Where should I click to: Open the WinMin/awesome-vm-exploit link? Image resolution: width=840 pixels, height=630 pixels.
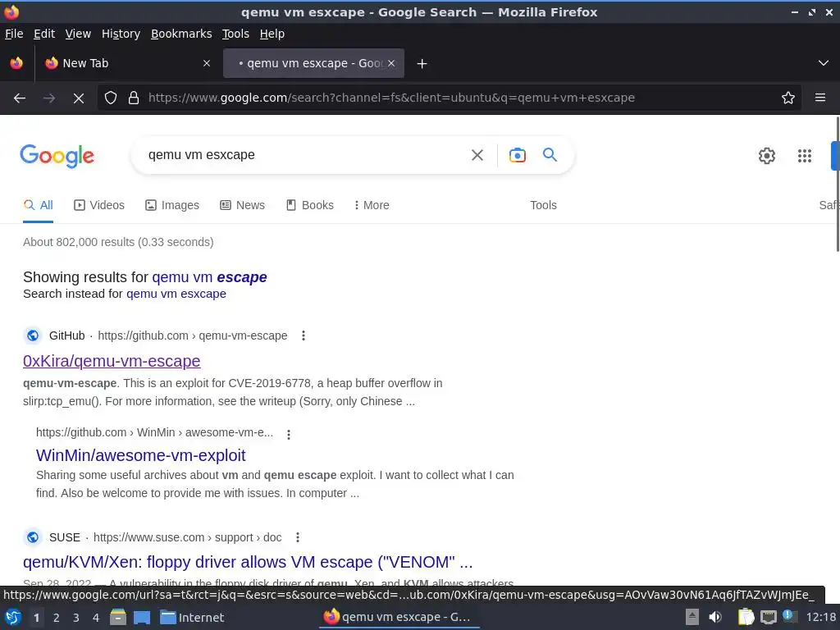[x=141, y=455]
